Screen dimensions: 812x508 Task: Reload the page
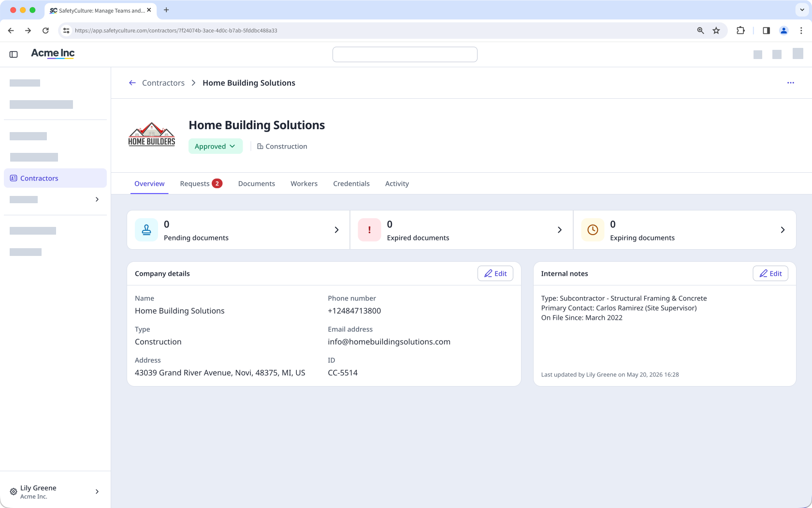click(x=45, y=30)
